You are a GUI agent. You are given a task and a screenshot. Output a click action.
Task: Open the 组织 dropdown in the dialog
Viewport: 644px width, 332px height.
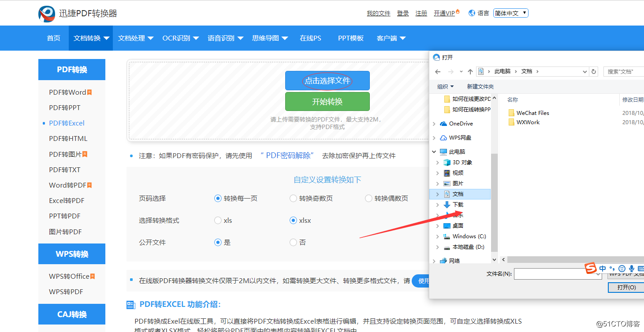(x=445, y=86)
